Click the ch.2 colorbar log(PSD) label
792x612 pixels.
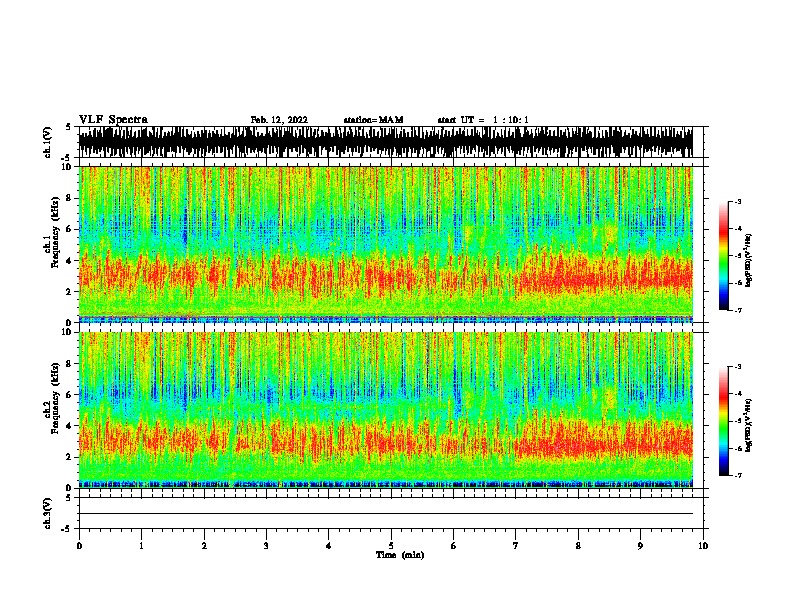click(x=749, y=425)
